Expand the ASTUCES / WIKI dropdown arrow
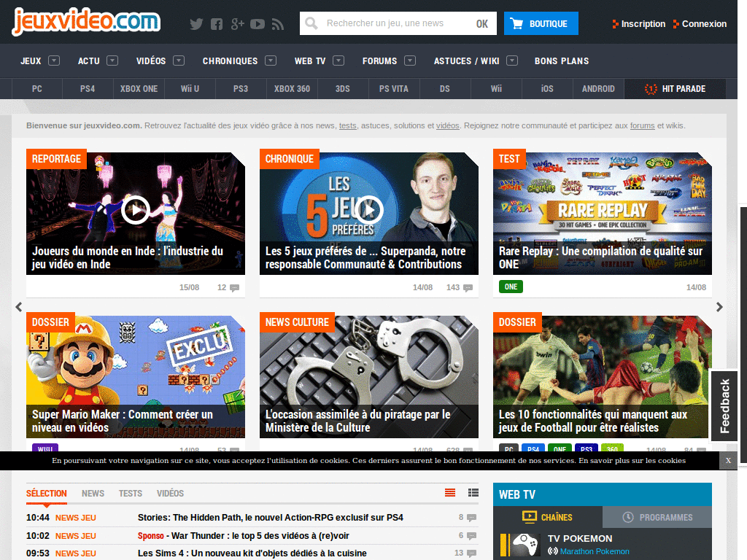 (512, 61)
